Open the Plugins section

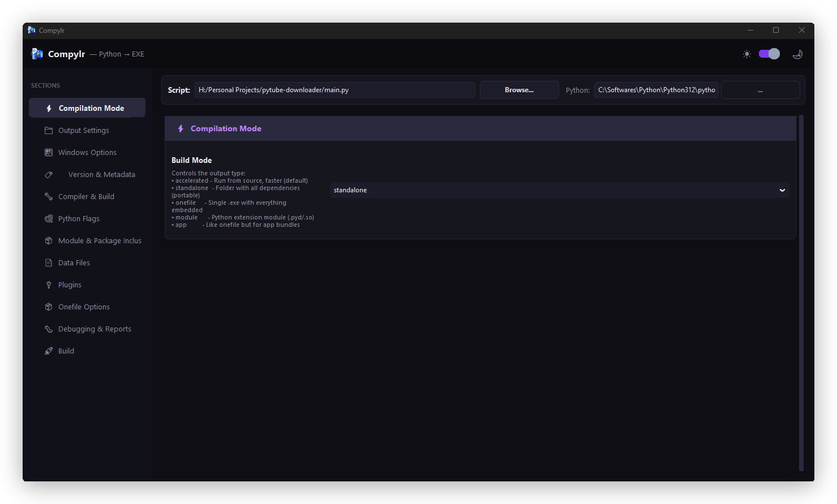[87, 285]
